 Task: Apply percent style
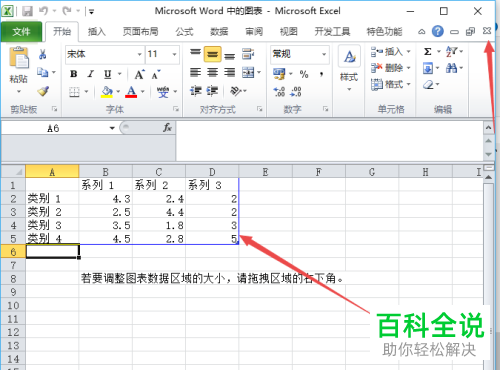304,74
